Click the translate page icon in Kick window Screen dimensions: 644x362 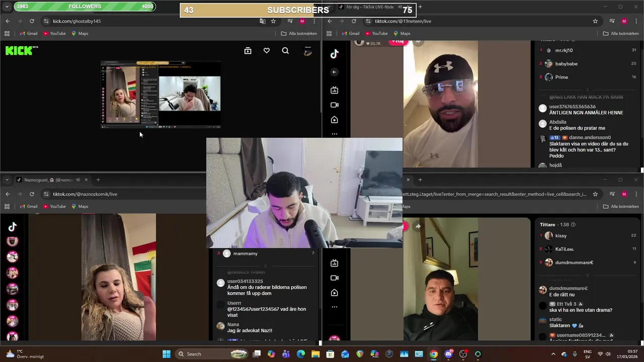click(262, 21)
